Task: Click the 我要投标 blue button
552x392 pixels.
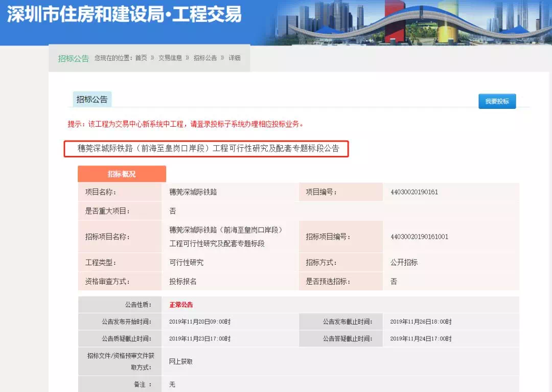Action: [497, 101]
